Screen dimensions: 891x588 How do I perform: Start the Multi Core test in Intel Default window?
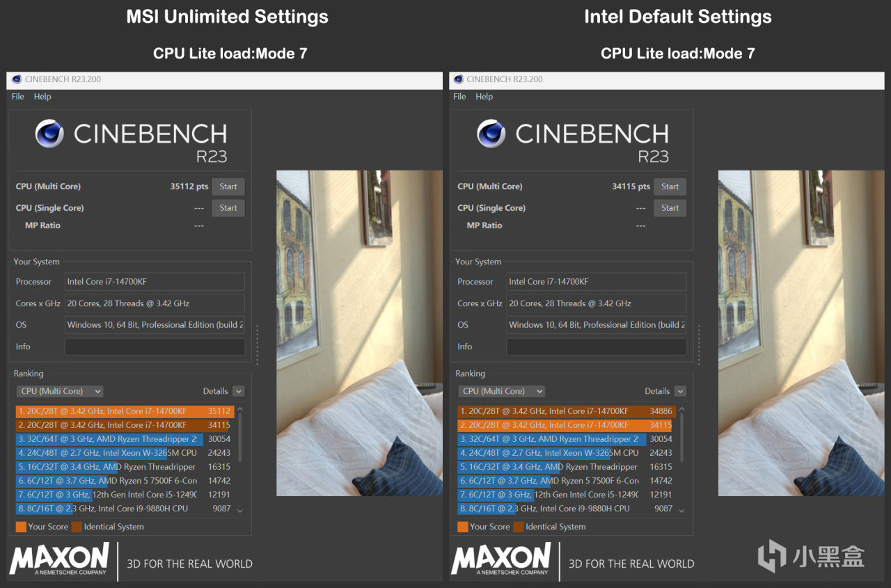[670, 186]
